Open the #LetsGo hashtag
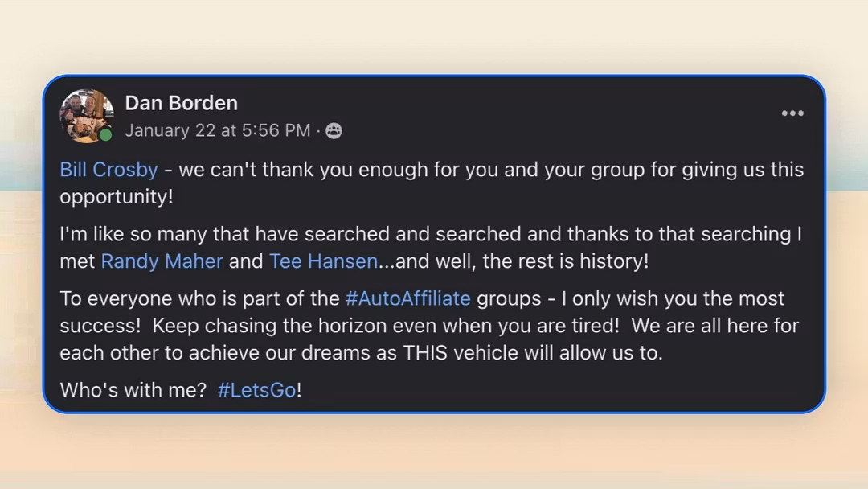The height and width of the screenshot is (489, 868). [256, 390]
